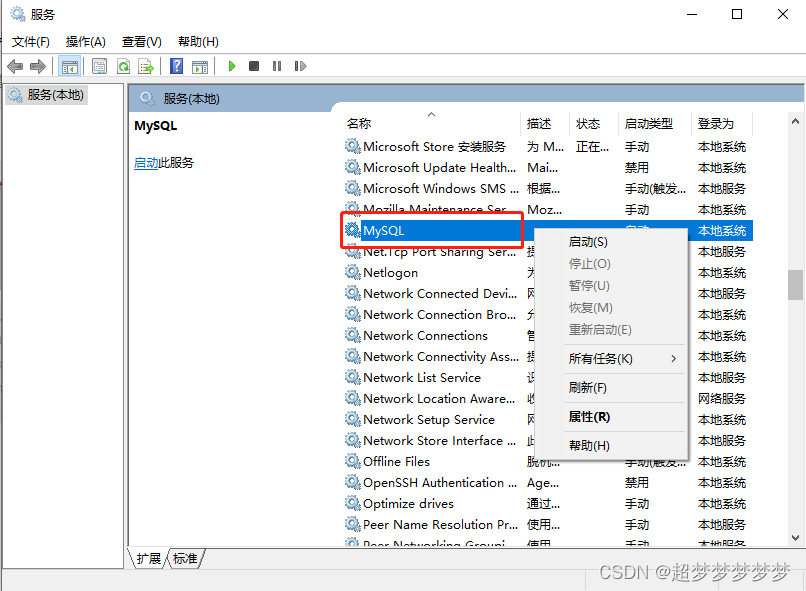
Task: Click the green Start service icon
Action: [x=232, y=66]
